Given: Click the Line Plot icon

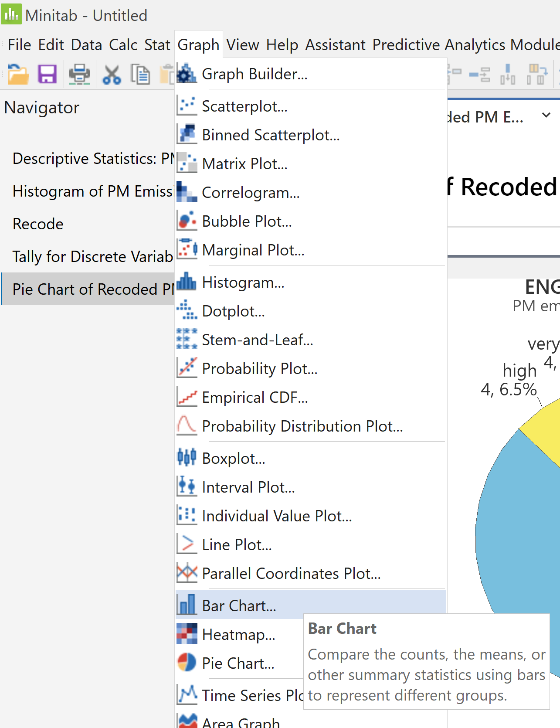Looking at the screenshot, I should (x=187, y=544).
